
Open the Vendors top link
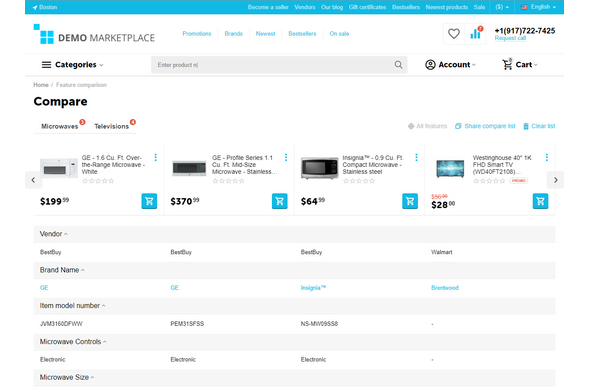304,7
